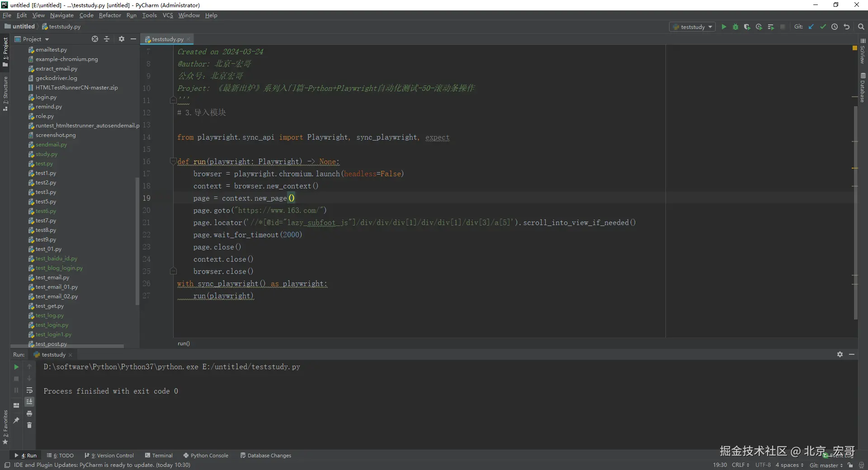Image resolution: width=868 pixels, height=470 pixels.
Task: Open the Database Changes tool window
Action: coord(266,456)
